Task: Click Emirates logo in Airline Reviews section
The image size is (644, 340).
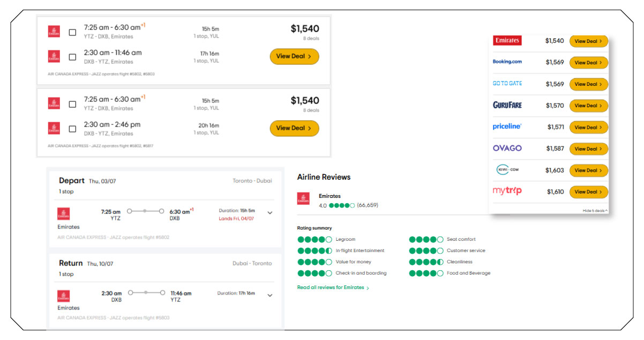Action: click(303, 198)
